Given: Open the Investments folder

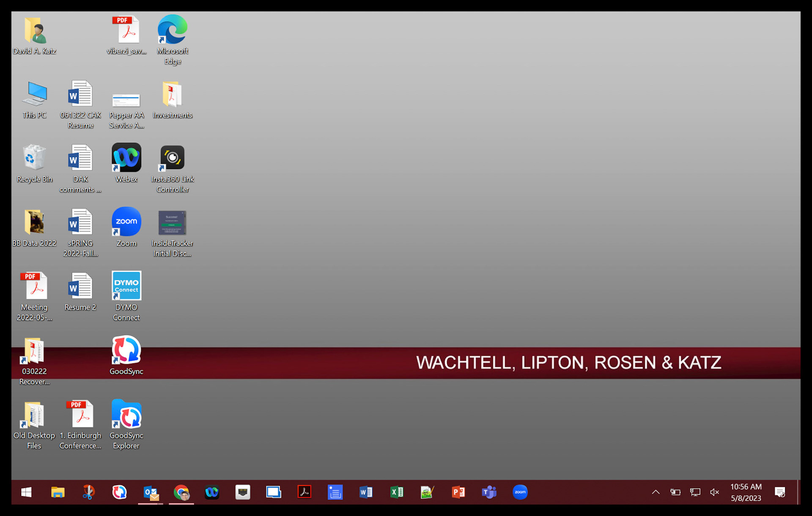Looking at the screenshot, I should 173,101.
